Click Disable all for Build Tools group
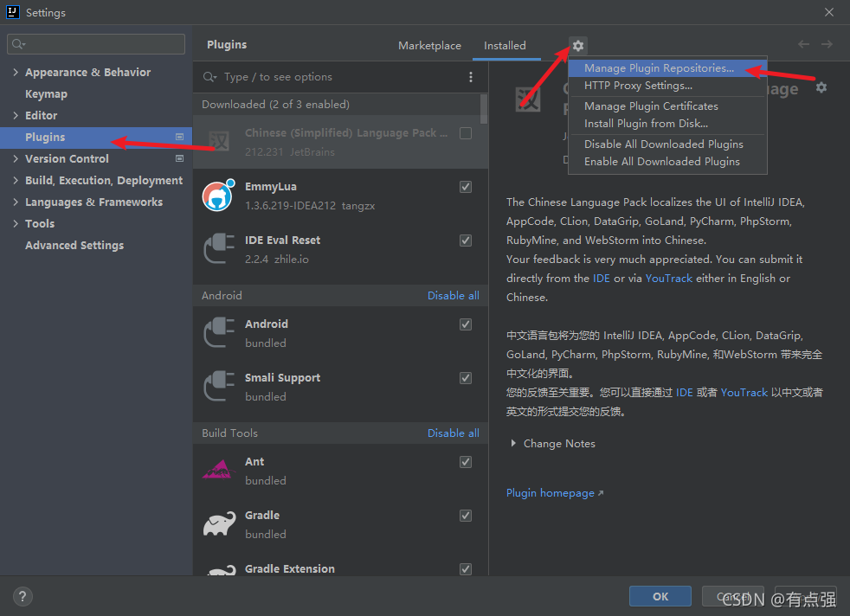The image size is (850, 616). [x=454, y=433]
